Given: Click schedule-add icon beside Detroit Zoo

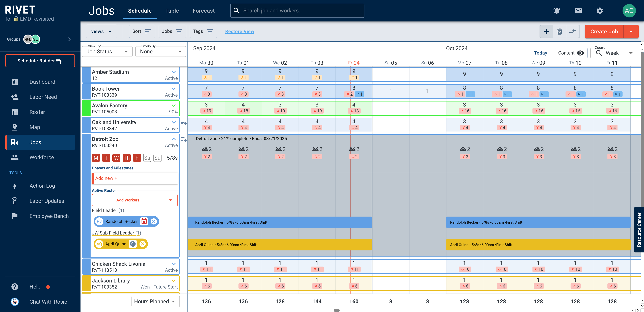Looking at the screenshot, I should (184, 140).
